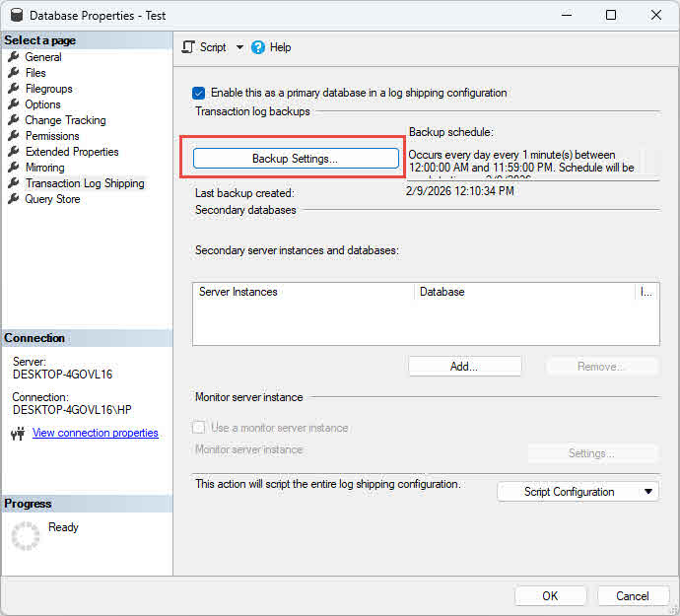
Task: Click the wrench icon beside Files
Action: (14, 73)
